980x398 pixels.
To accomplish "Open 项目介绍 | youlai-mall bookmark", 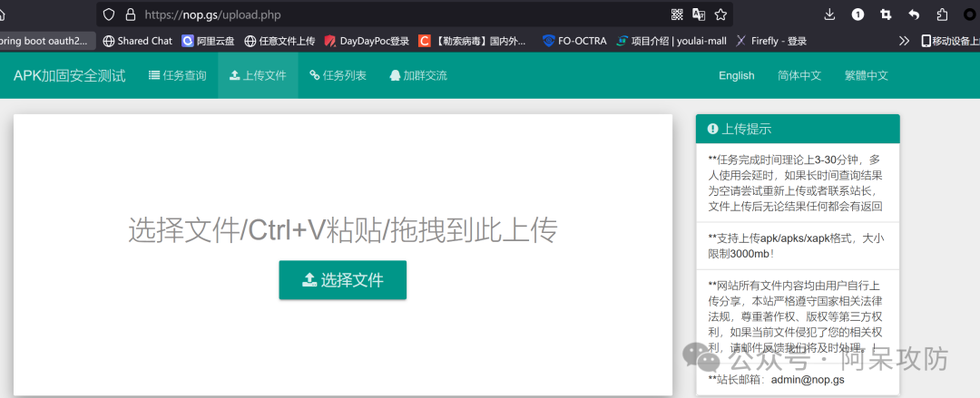I will (x=671, y=41).
